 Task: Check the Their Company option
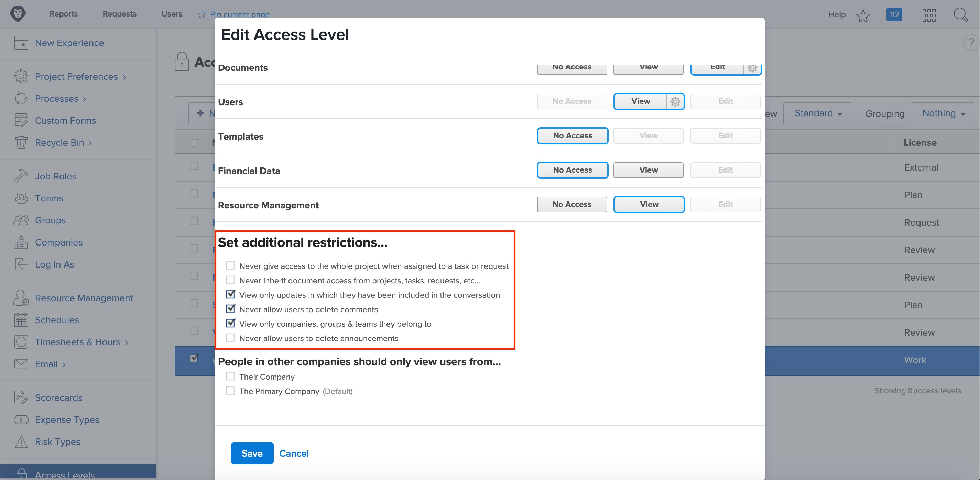coord(230,376)
